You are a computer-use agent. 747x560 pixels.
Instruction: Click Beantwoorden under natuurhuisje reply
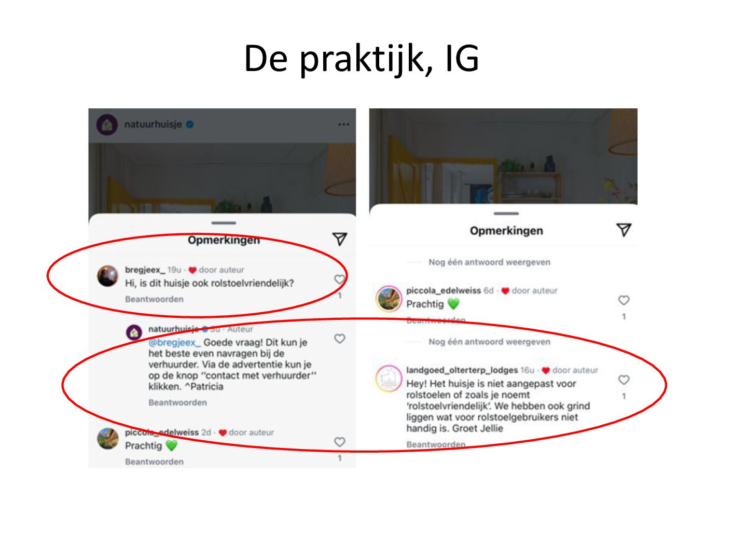[177, 402]
